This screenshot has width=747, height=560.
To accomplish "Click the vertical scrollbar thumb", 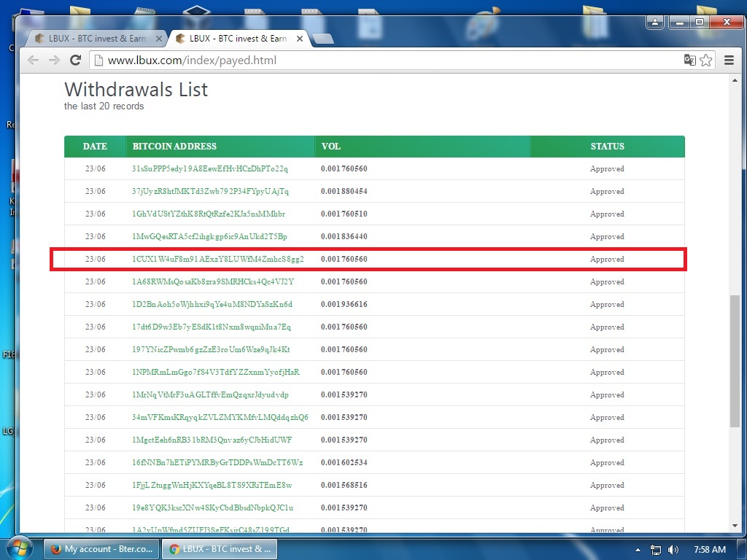I will pyautogui.click(x=735, y=361).
